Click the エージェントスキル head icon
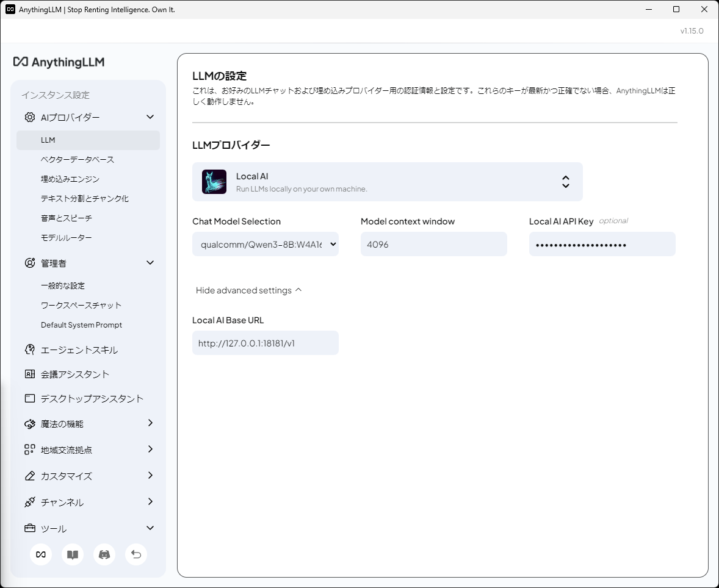719x588 pixels. click(30, 350)
